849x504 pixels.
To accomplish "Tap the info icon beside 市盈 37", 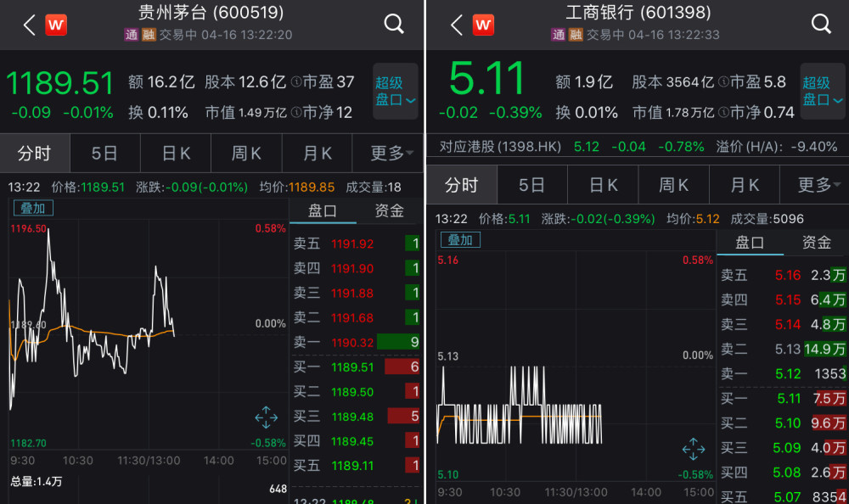I will (296, 82).
